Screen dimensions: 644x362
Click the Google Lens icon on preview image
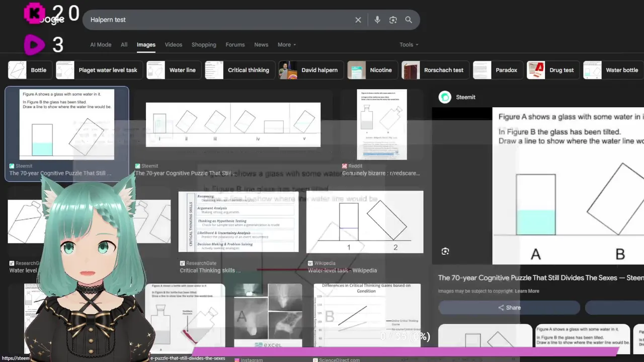pyautogui.click(x=445, y=251)
